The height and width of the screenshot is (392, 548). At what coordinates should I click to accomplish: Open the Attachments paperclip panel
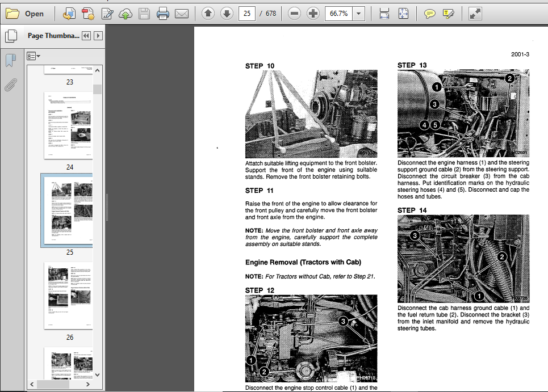click(x=11, y=85)
